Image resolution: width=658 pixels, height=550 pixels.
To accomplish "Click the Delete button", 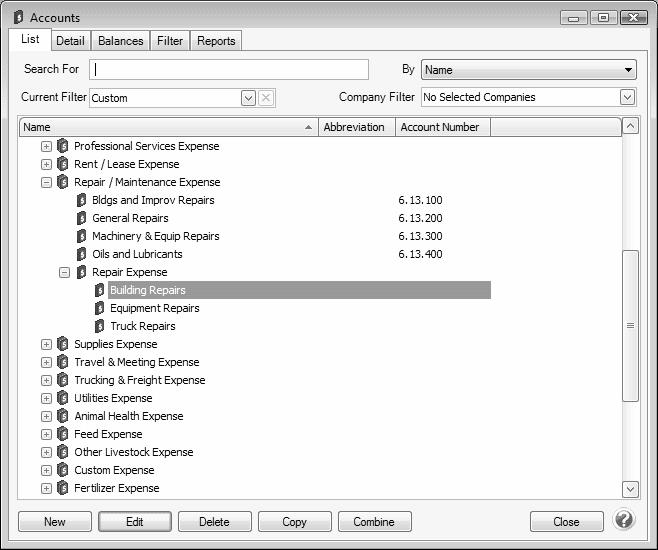I will click(214, 521).
